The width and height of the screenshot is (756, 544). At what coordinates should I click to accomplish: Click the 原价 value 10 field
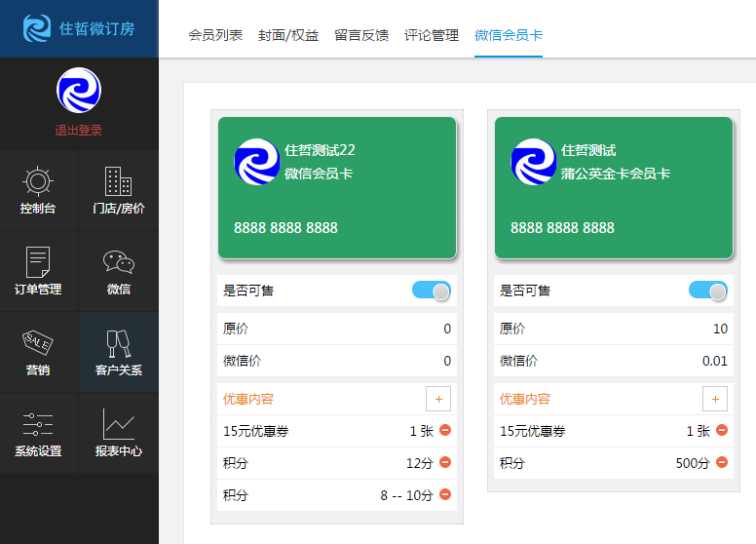(x=719, y=329)
